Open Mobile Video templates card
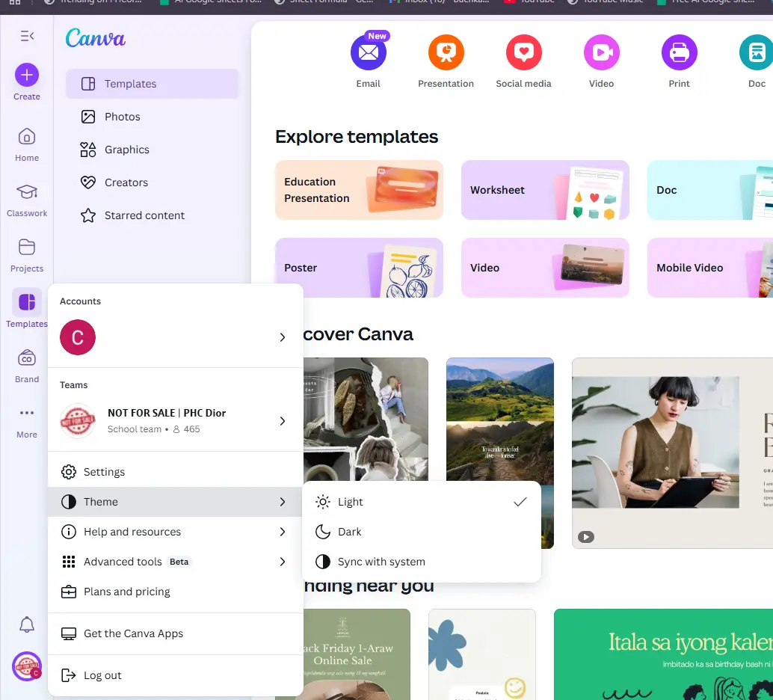Screen dimensions: 773x700 pyautogui.click(x=710, y=268)
